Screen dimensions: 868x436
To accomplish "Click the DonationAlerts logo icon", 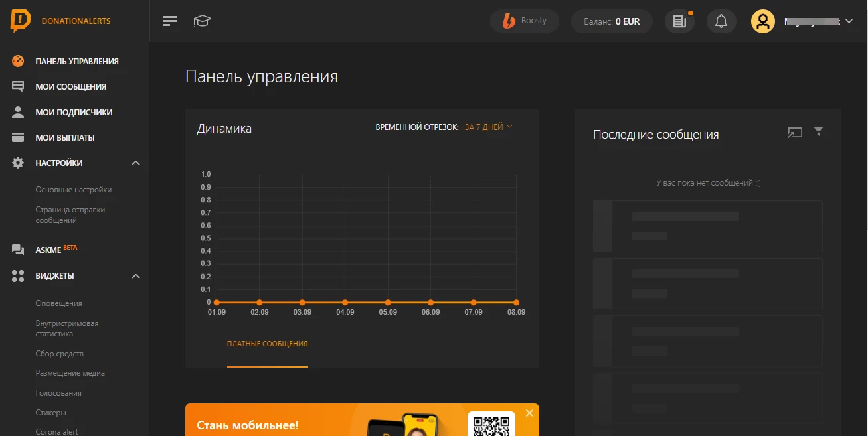I will (x=21, y=21).
